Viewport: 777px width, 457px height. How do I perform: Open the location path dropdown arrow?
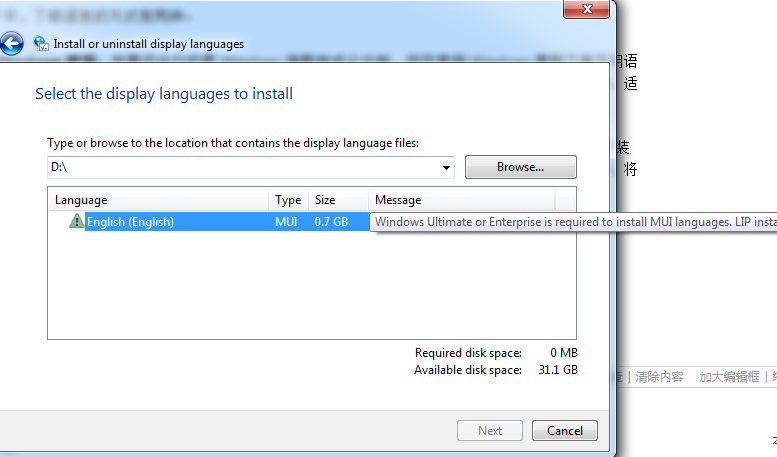(446, 168)
